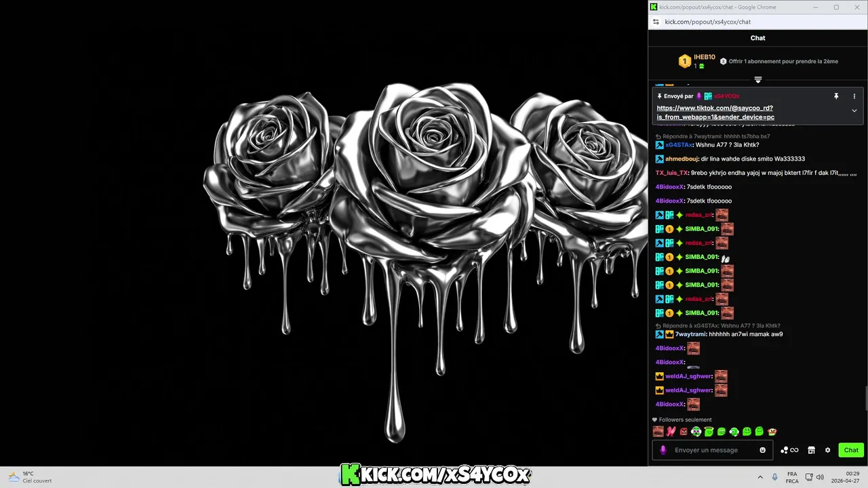Expand the pinned message chevron

[854, 110]
